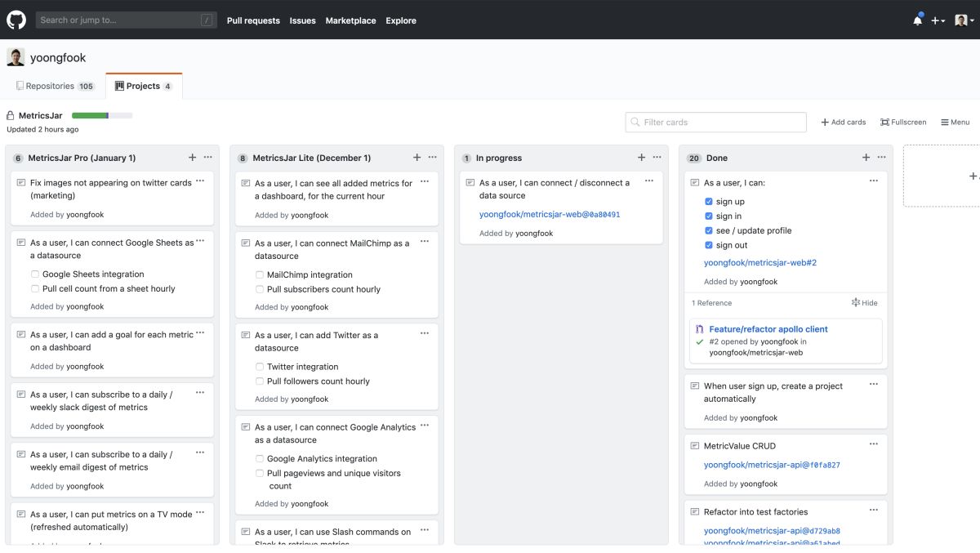Click the green check status on reference card
This screenshot has width=980, height=553.
[x=700, y=341]
